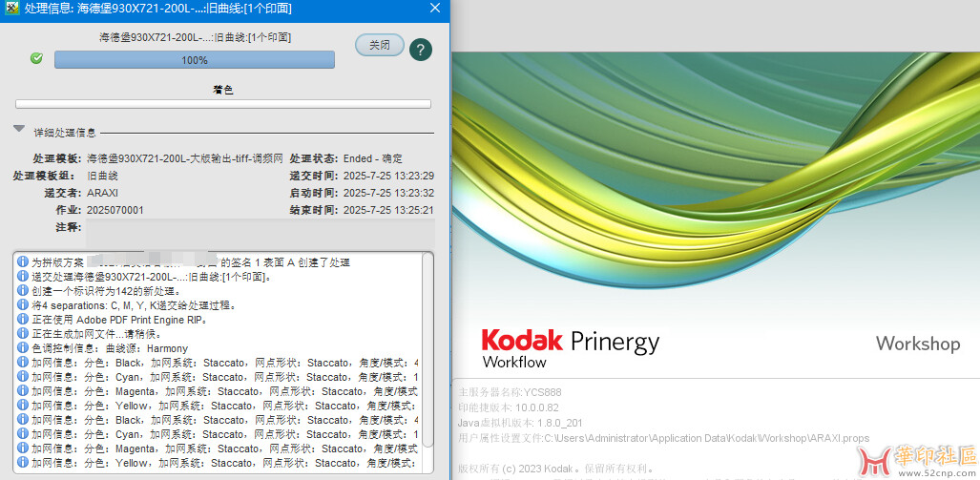Open help with the question mark icon

(421, 49)
